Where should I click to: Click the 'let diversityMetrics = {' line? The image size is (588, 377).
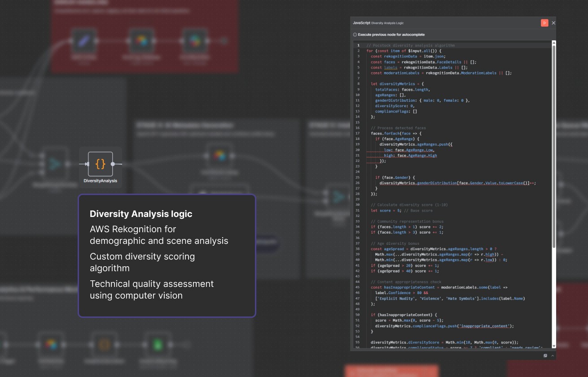point(397,84)
